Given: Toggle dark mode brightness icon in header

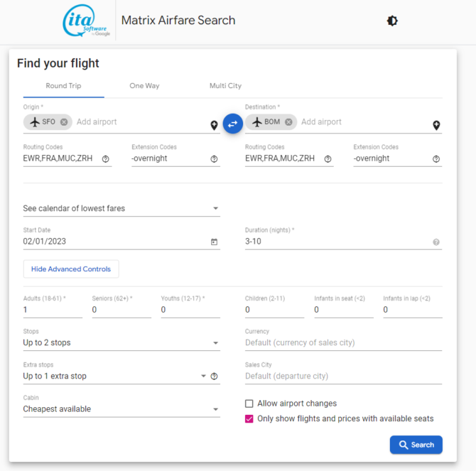Looking at the screenshot, I should (392, 21).
